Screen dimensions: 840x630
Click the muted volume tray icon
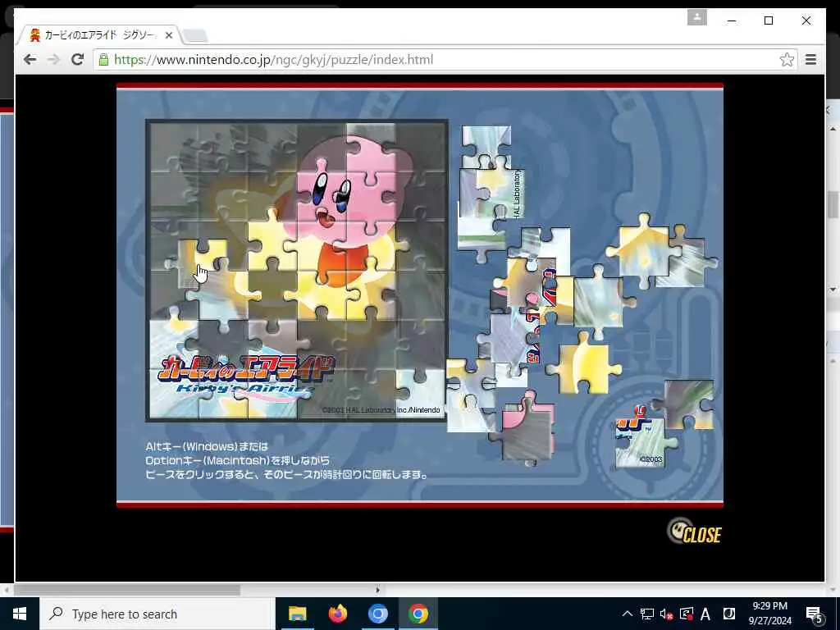click(x=666, y=614)
